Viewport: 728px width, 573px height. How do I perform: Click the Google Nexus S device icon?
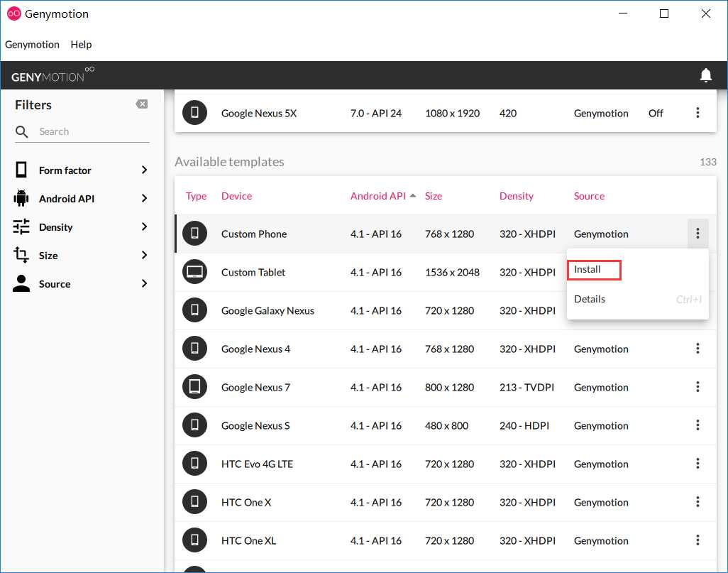pos(194,425)
